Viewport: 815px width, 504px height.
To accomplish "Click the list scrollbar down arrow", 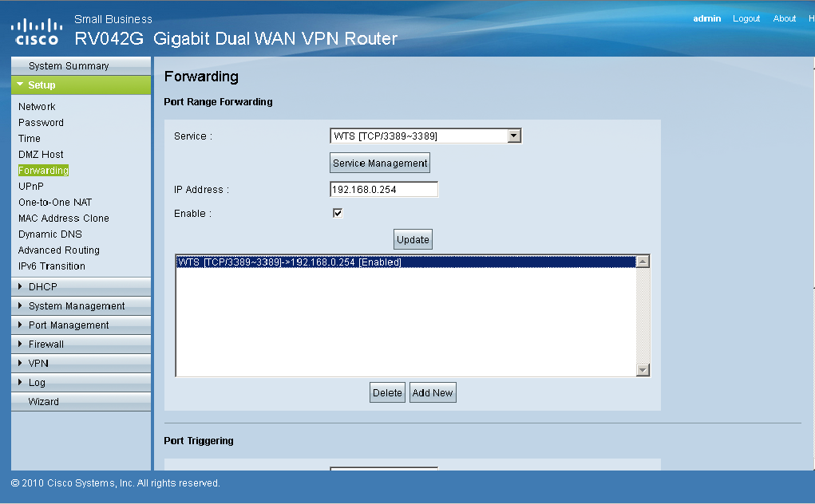I will 643,369.
